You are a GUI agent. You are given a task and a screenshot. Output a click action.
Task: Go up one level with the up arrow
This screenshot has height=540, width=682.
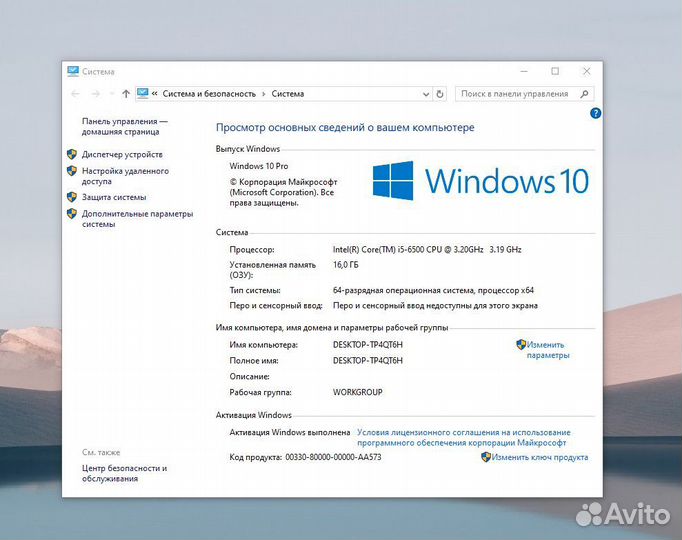click(x=126, y=94)
